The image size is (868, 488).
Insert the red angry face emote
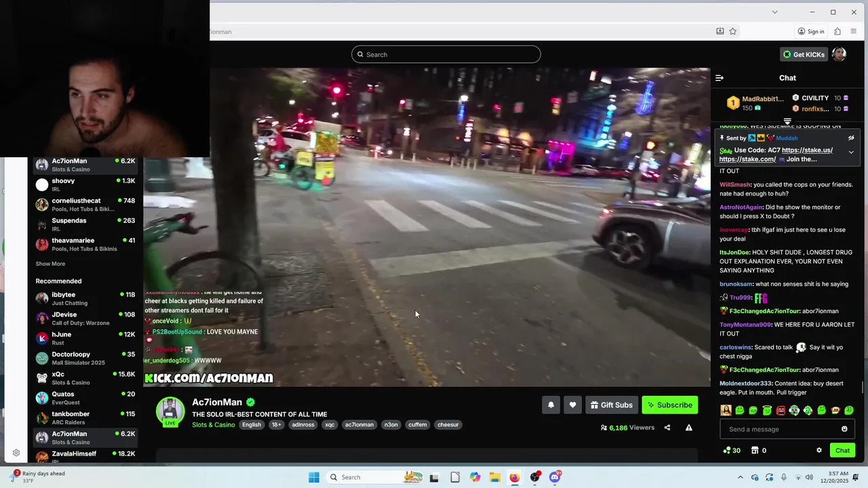coord(781,410)
